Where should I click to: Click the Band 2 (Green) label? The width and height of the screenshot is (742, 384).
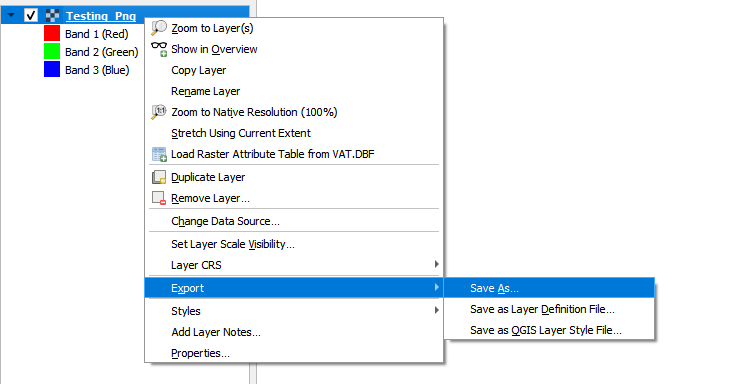tap(102, 52)
